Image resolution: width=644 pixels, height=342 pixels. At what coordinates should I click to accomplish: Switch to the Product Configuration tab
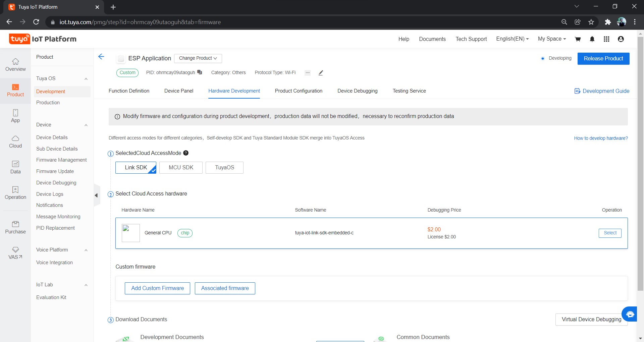[x=299, y=91]
